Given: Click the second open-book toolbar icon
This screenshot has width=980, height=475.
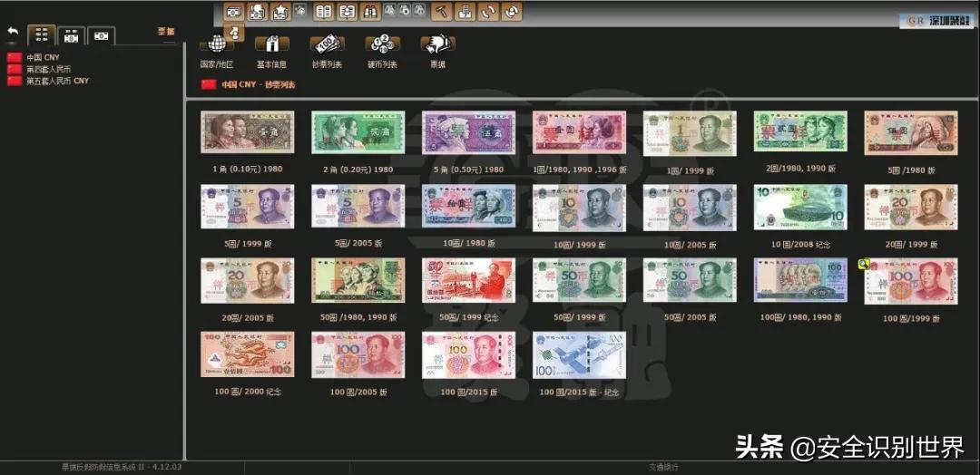Looking at the screenshot, I should pyautogui.click(x=347, y=11).
